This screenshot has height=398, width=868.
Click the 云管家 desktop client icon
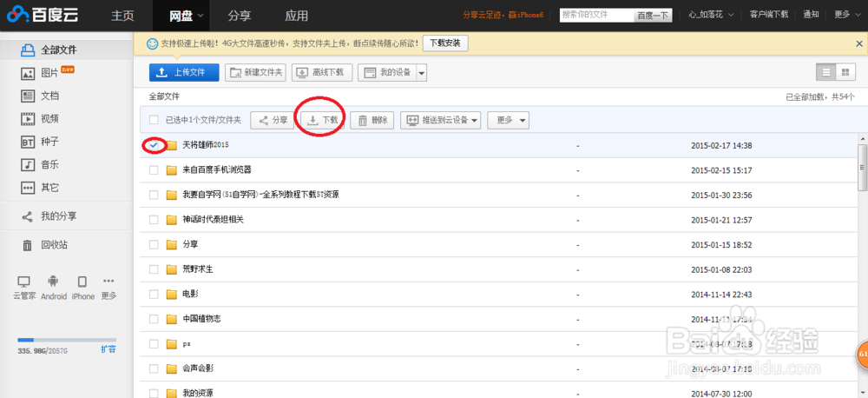pos(24,281)
